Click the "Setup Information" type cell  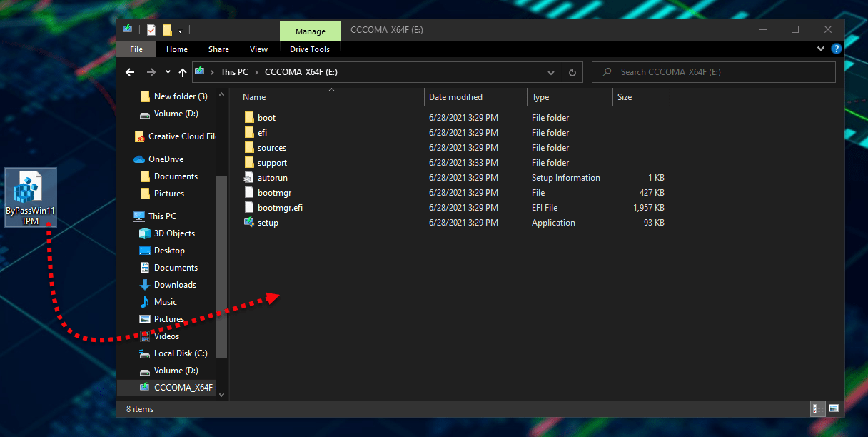566,178
